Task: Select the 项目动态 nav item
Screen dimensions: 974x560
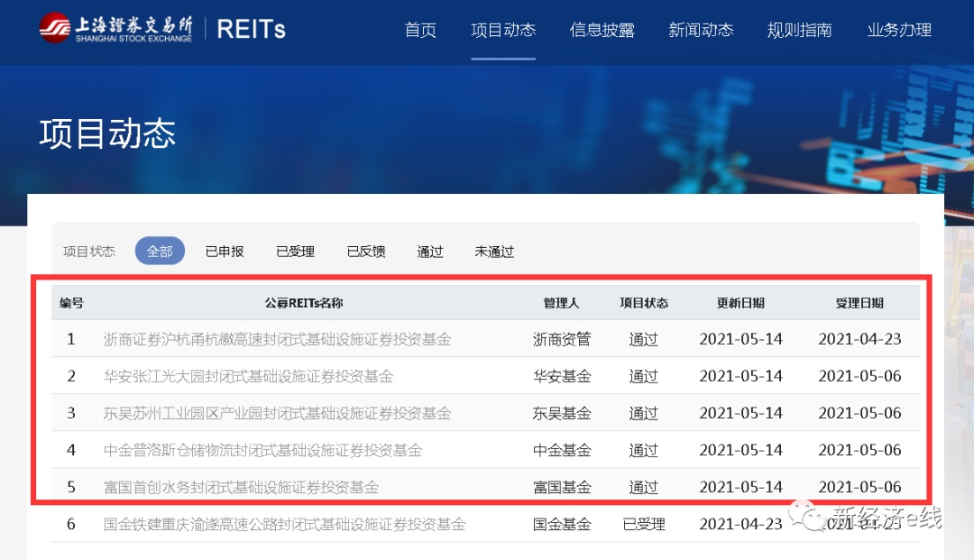Action: tap(503, 30)
